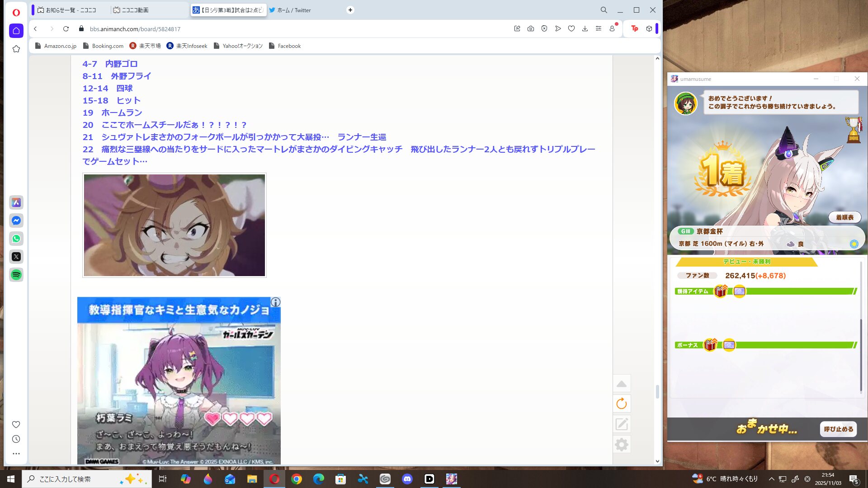Image resolution: width=868 pixels, height=488 pixels.
Task: Click the orange refresh thread button
Action: (x=622, y=404)
